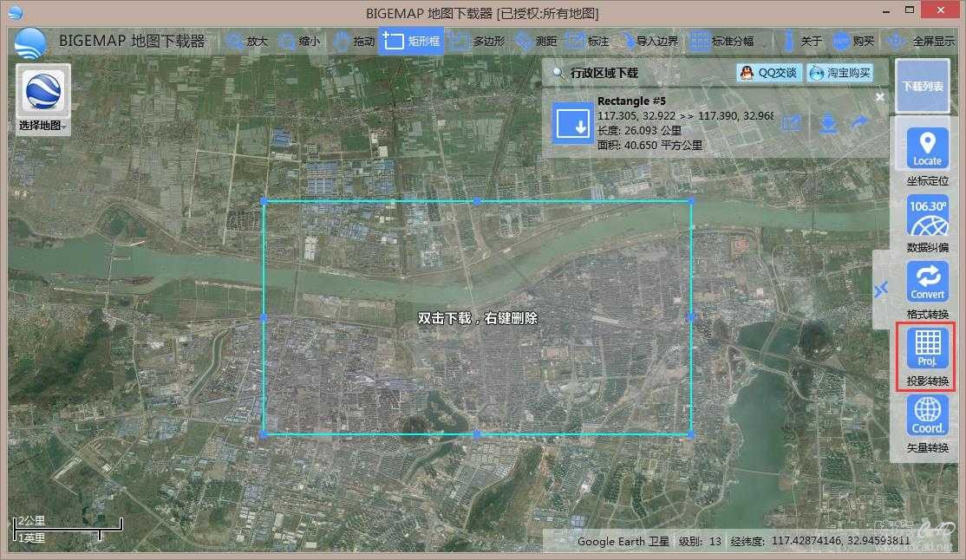Pick the 测距 distance measuring tool
The height and width of the screenshot is (560, 966).
[x=535, y=41]
